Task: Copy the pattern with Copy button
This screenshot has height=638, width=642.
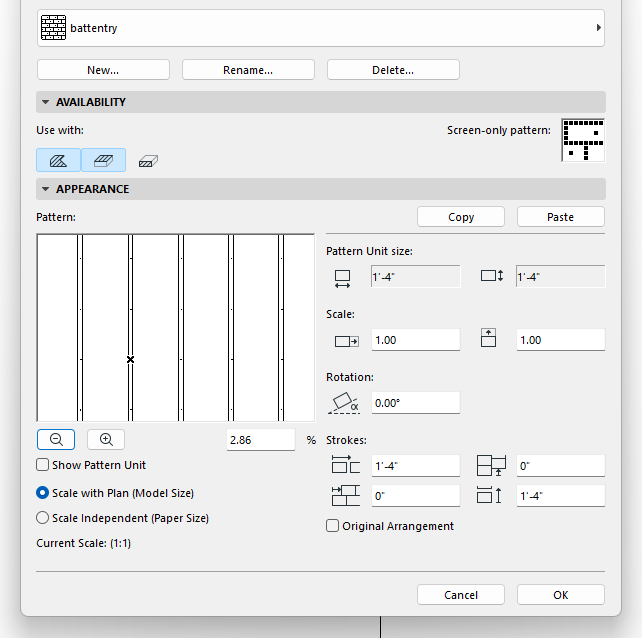Action: pyautogui.click(x=461, y=217)
